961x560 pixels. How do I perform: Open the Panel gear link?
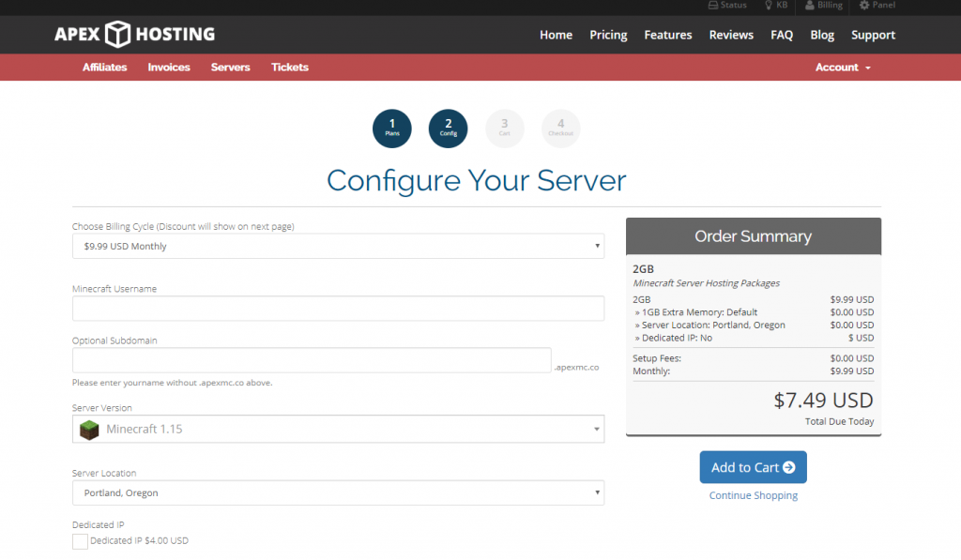pyautogui.click(x=877, y=5)
